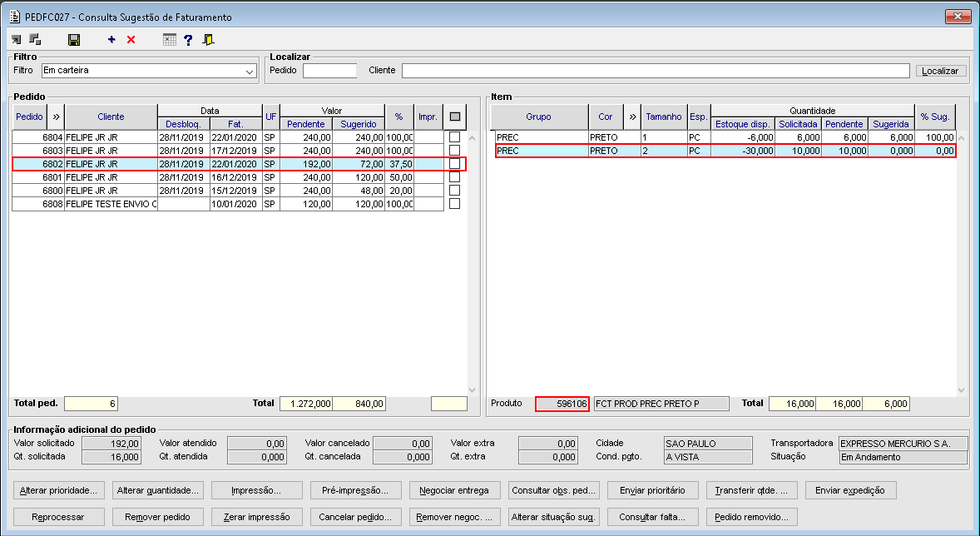The image size is (980, 536).
Task: Click the Alterar prioridade... button
Action: pos(59,490)
